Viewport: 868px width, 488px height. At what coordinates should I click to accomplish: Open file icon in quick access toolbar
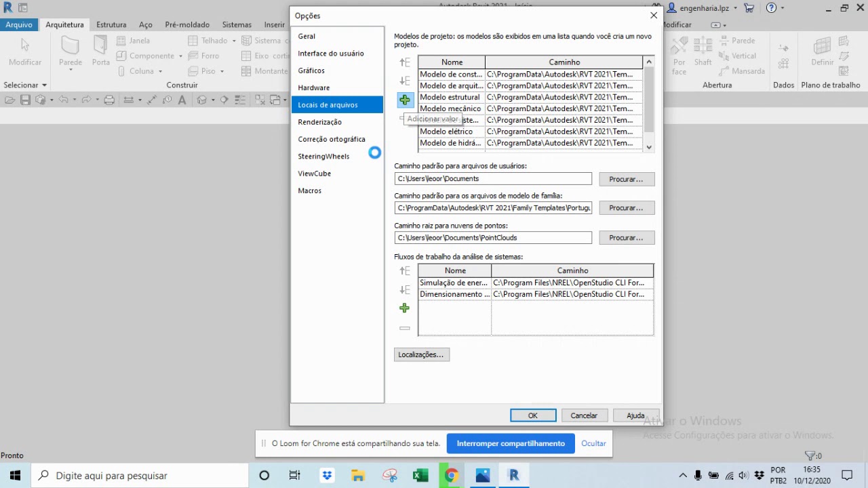pos(9,100)
